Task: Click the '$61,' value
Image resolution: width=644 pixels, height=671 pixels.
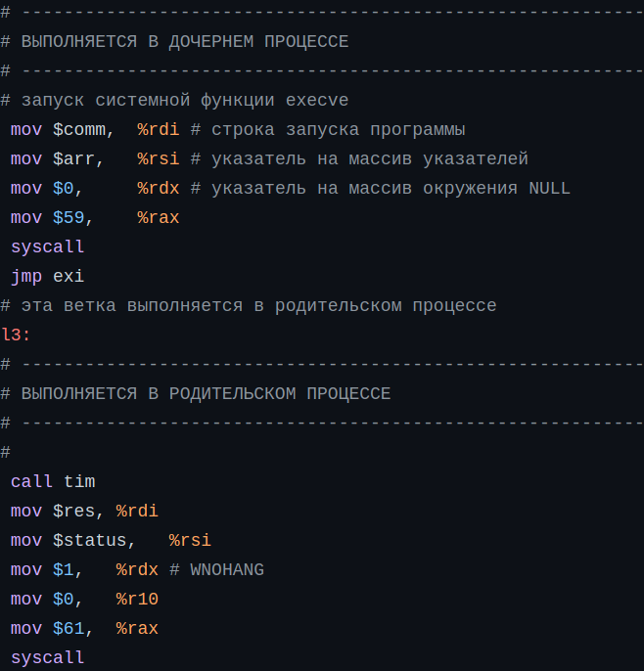Action: [x=72, y=629]
